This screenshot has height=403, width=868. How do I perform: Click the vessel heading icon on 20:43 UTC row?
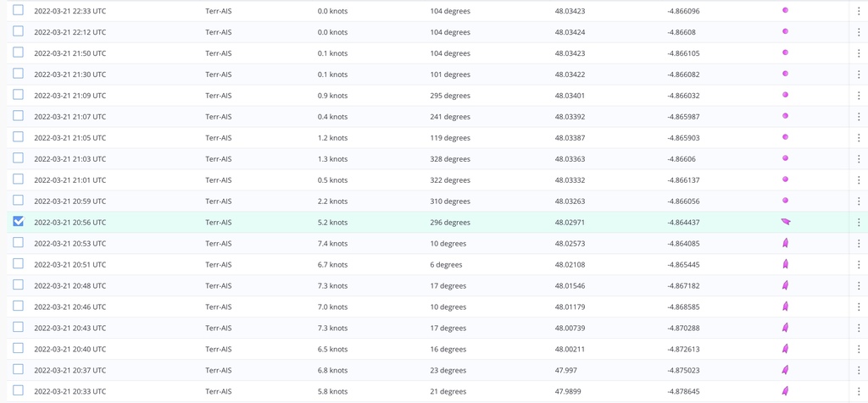pos(785,328)
